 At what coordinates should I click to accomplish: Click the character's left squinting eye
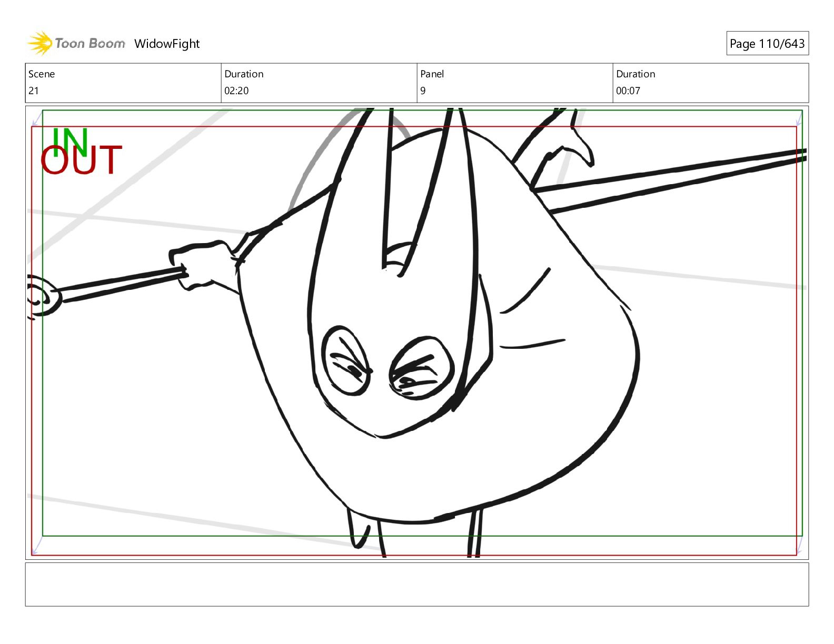347,361
